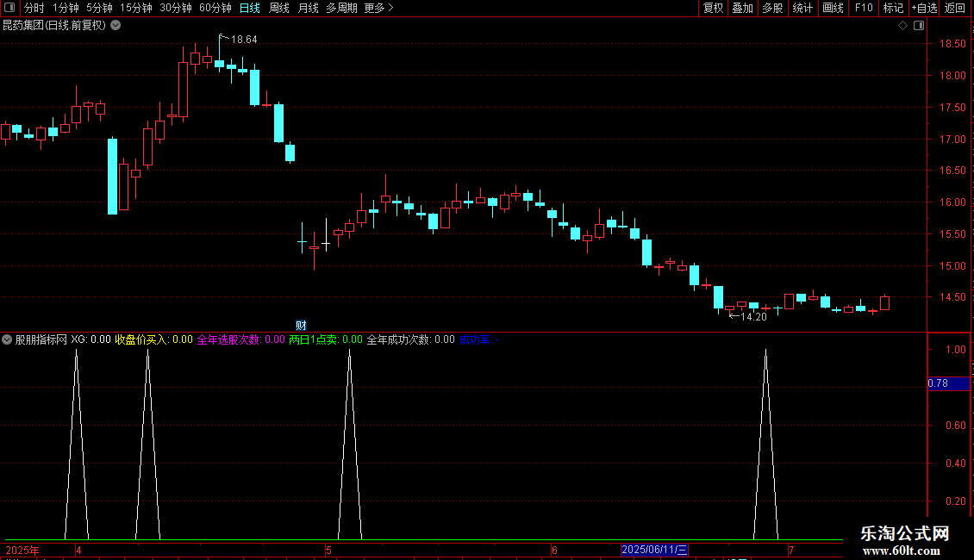Expand the 更多 periods menu
The image size is (974, 560).
(x=378, y=8)
